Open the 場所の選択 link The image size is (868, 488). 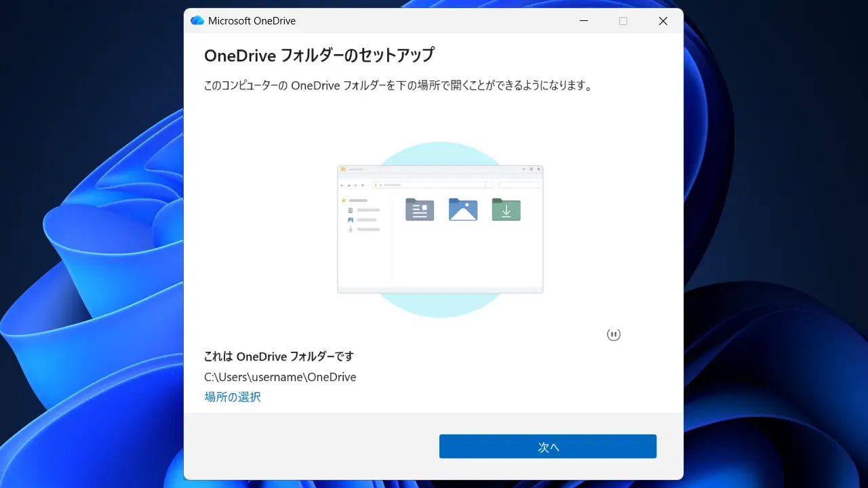click(233, 397)
